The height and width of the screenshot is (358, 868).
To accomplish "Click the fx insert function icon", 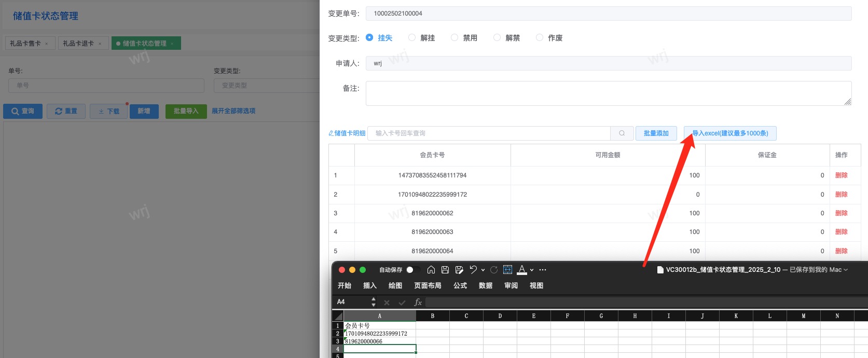I will 418,302.
